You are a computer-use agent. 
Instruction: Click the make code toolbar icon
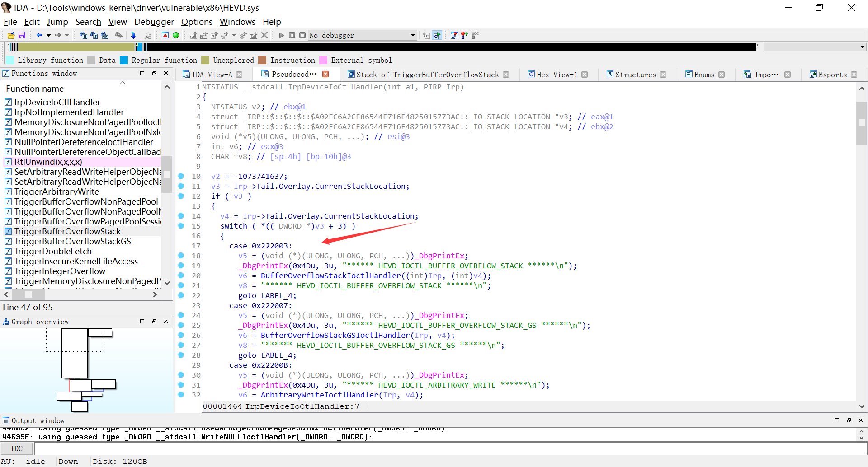click(194, 35)
